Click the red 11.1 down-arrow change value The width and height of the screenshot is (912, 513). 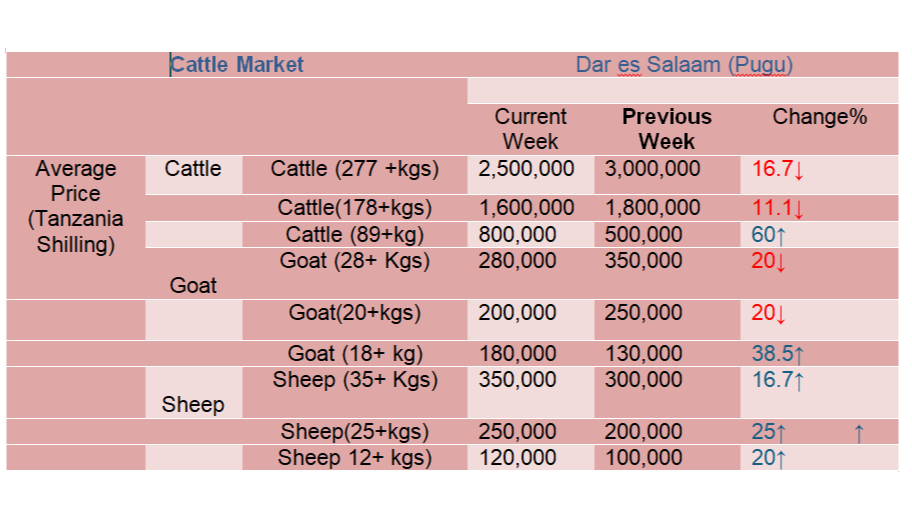[778, 208]
